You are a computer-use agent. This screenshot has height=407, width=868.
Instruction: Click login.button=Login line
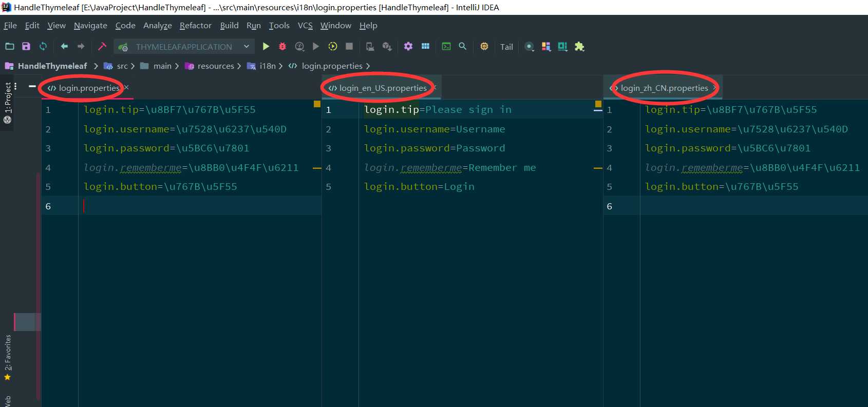419,186
